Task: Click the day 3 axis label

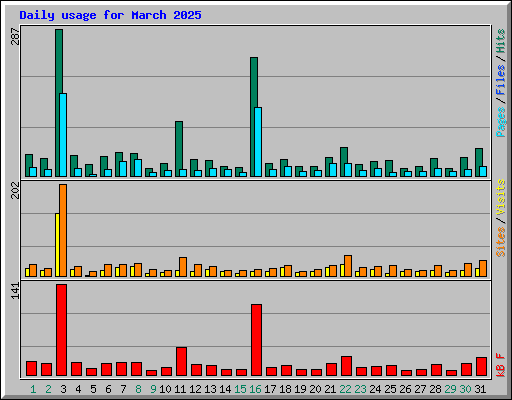Action: pyautogui.click(x=63, y=389)
